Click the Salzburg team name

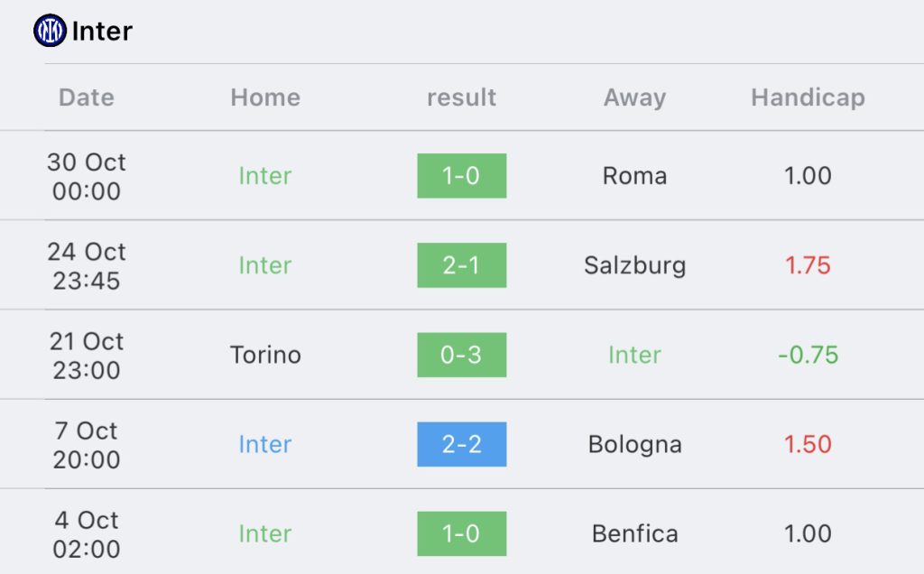click(634, 265)
